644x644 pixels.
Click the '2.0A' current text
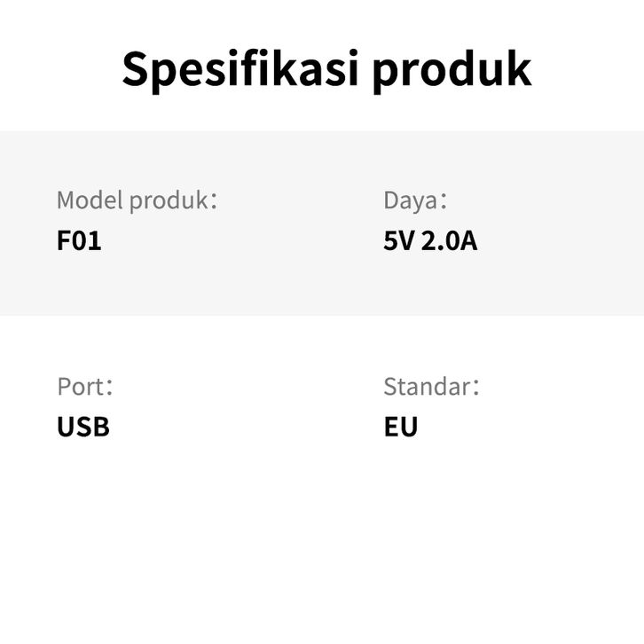point(449,240)
